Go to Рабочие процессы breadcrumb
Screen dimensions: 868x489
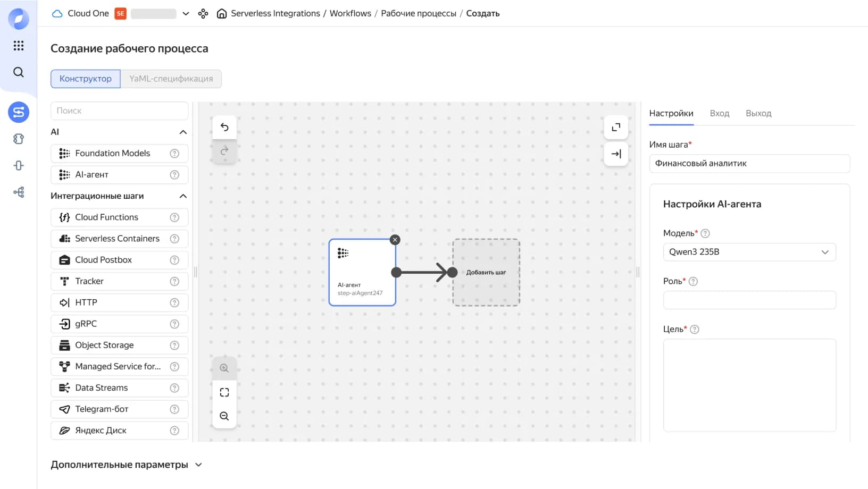[x=419, y=13]
